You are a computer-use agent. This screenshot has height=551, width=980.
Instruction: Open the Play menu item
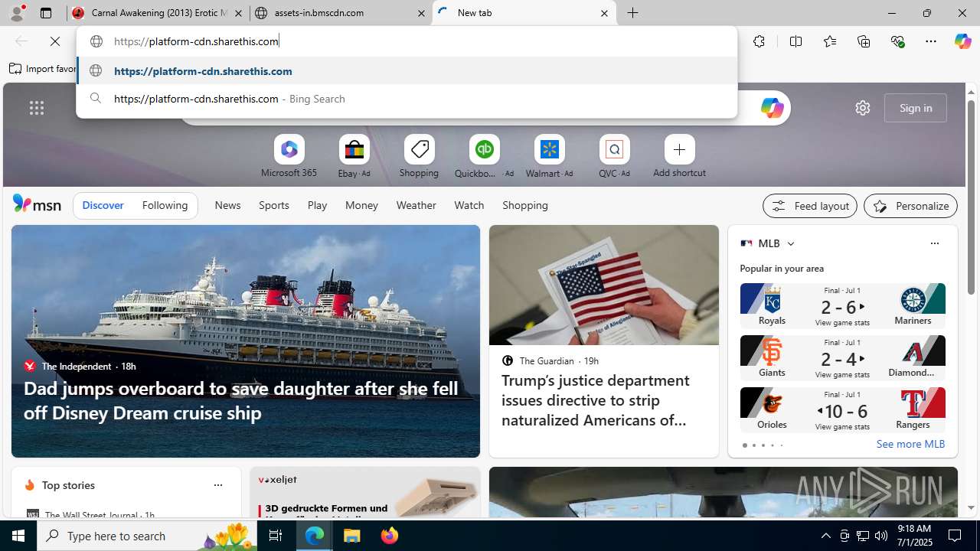(x=317, y=205)
